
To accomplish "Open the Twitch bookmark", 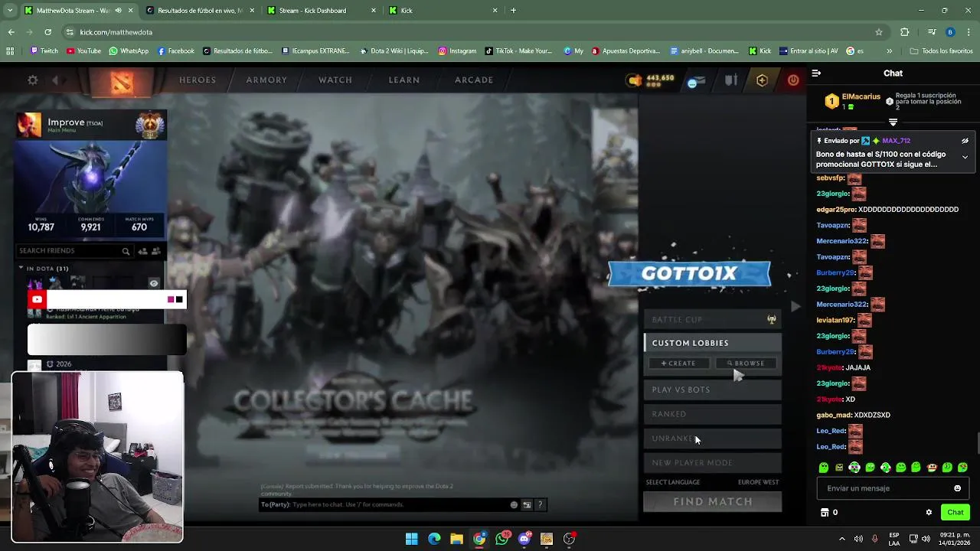I will (x=44, y=51).
